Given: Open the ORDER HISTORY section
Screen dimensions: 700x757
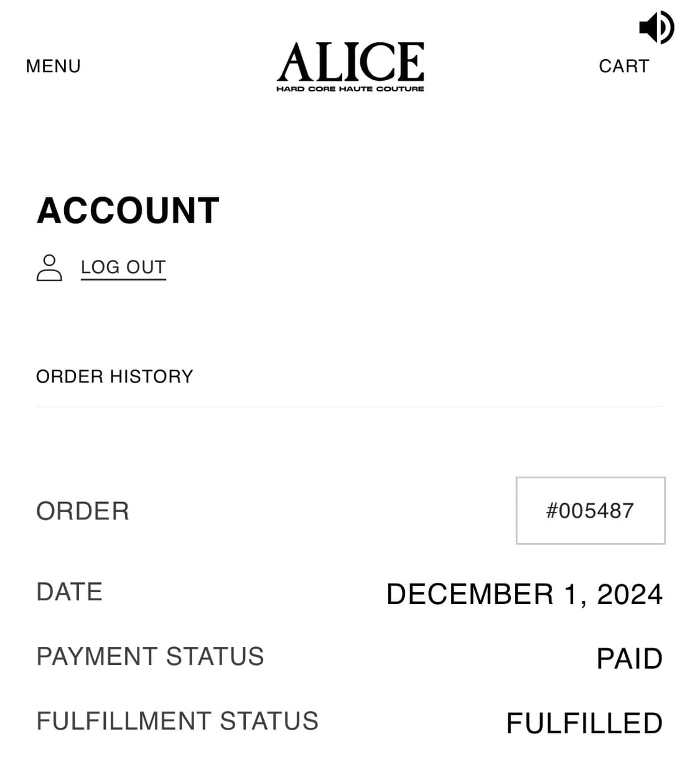Looking at the screenshot, I should (114, 376).
